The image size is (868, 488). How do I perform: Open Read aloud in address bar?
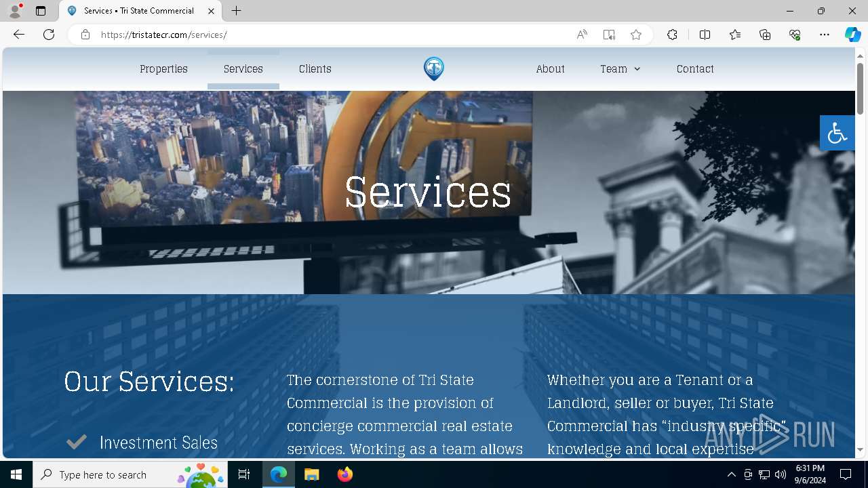pos(582,35)
